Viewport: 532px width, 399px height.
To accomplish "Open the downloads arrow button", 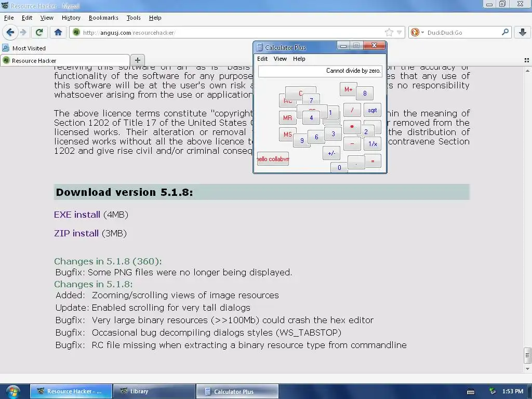I will pos(523,32).
